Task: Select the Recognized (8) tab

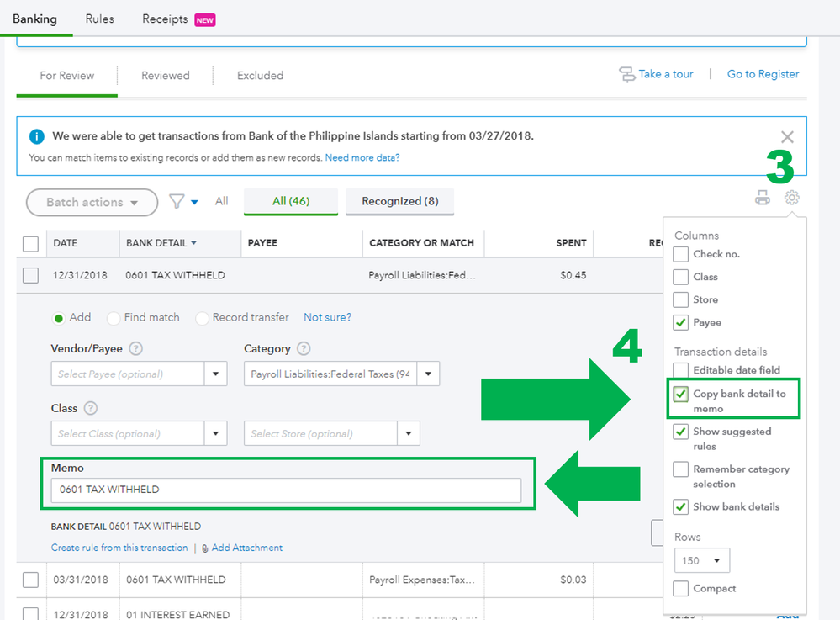Action: (400, 202)
